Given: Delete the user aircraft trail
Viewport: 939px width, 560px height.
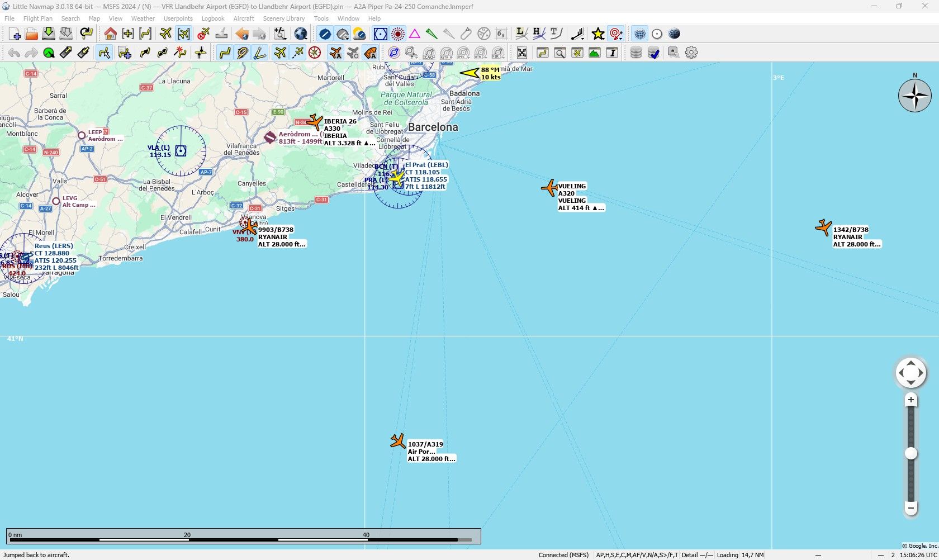Looking at the screenshot, I should point(204,34).
